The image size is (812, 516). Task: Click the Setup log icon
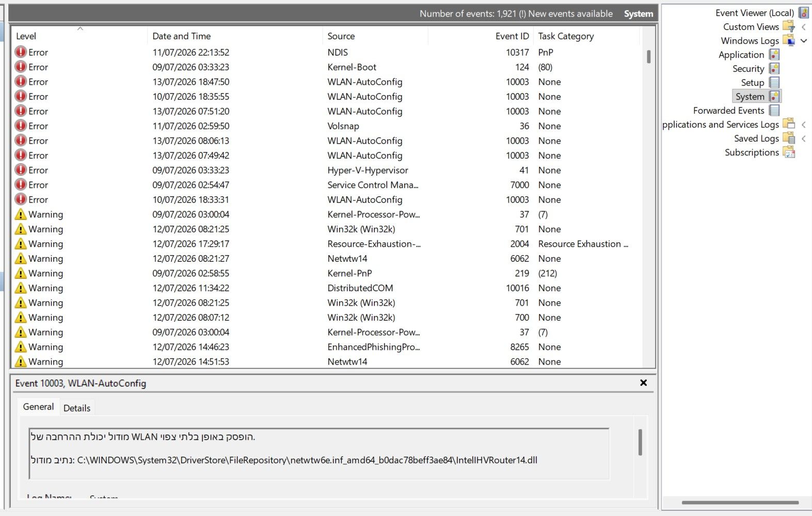click(774, 82)
